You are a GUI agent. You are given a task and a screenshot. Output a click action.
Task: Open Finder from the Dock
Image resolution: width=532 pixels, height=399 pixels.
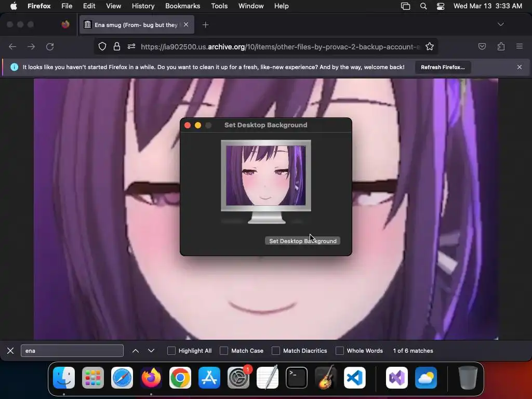pos(64,378)
